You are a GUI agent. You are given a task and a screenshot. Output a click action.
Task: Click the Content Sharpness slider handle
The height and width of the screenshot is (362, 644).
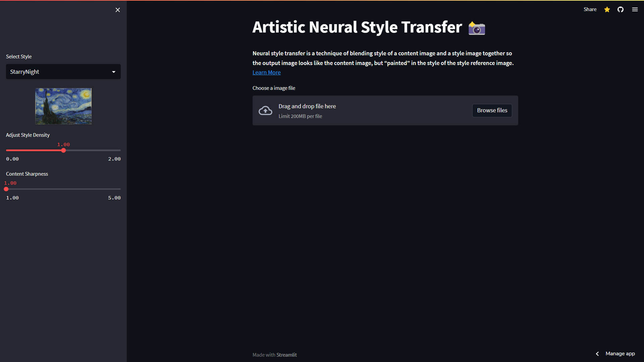pos(6,189)
